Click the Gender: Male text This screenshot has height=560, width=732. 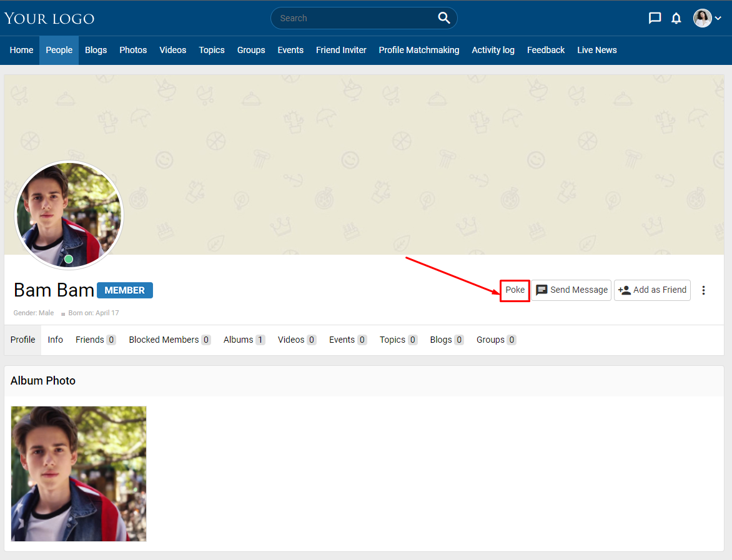pos(34,313)
